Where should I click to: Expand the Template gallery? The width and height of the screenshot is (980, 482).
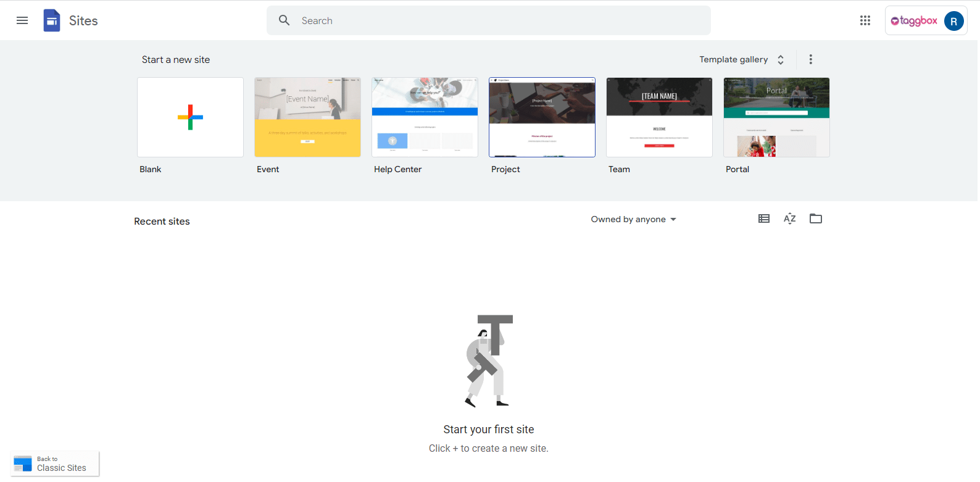(741, 59)
